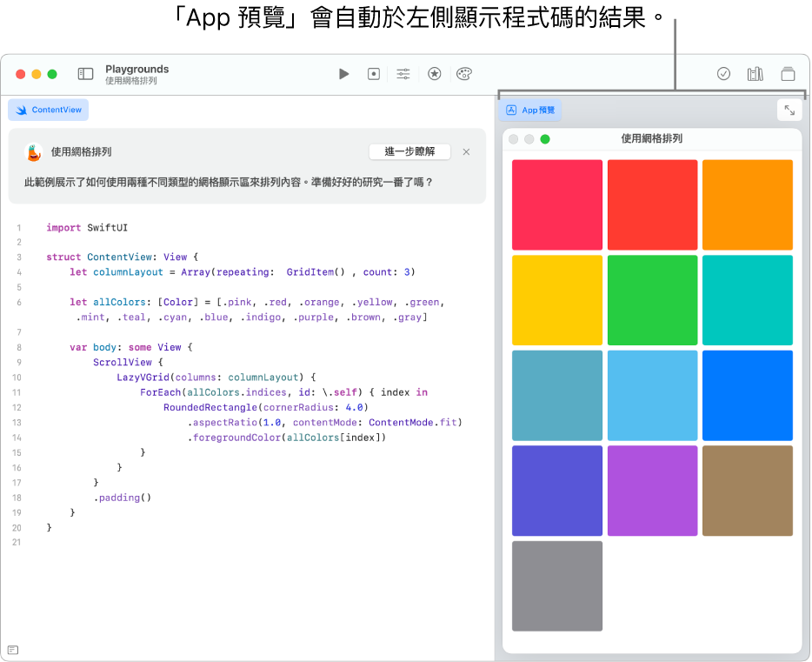
Task: Open the library books icon
Action: [x=755, y=74]
